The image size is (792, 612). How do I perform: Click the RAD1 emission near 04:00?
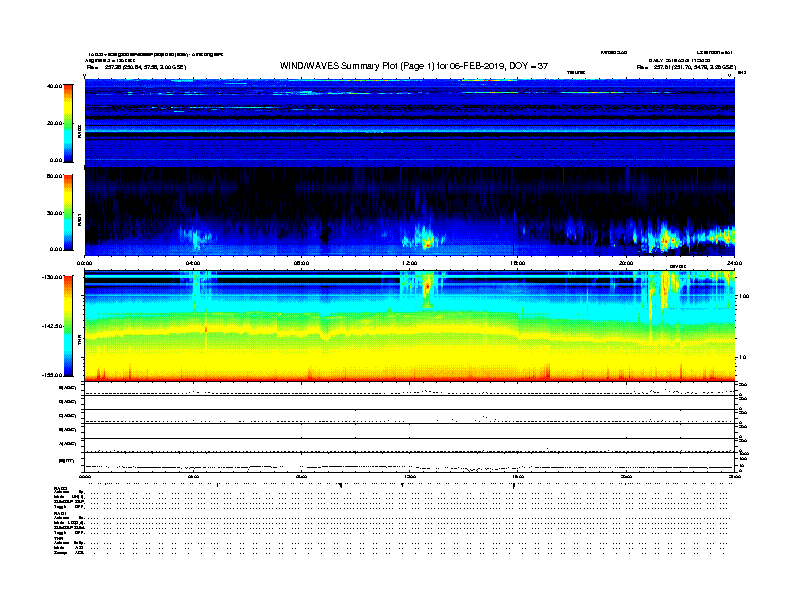pyautogui.click(x=196, y=238)
